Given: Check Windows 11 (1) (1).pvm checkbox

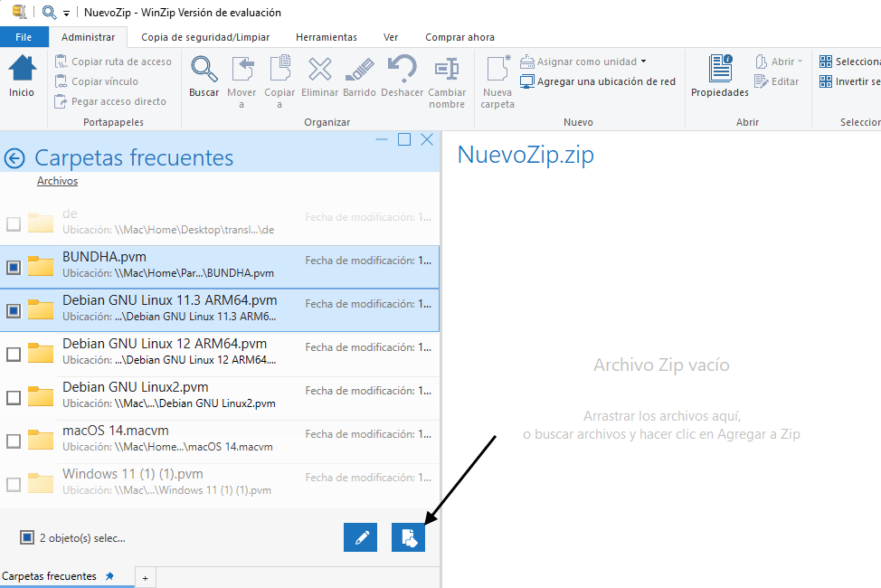Looking at the screenshot, I should tap(14, 484).
